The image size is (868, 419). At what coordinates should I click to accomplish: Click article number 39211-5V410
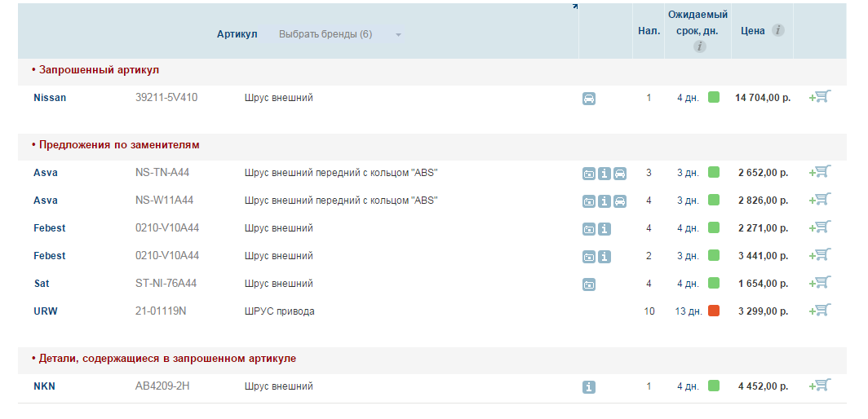click(x=166, y=98)
